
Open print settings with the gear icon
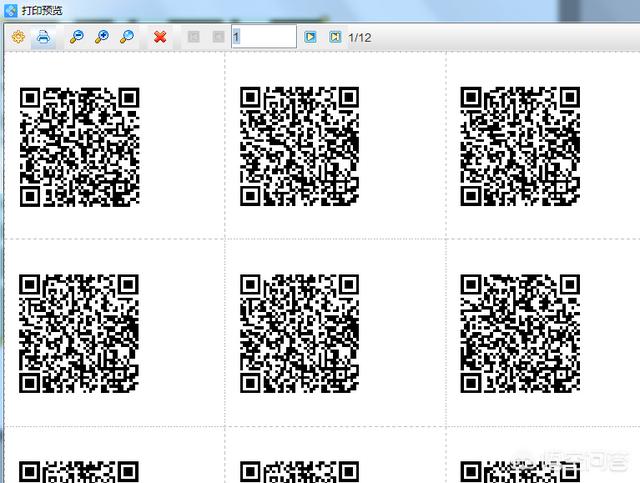18,37
